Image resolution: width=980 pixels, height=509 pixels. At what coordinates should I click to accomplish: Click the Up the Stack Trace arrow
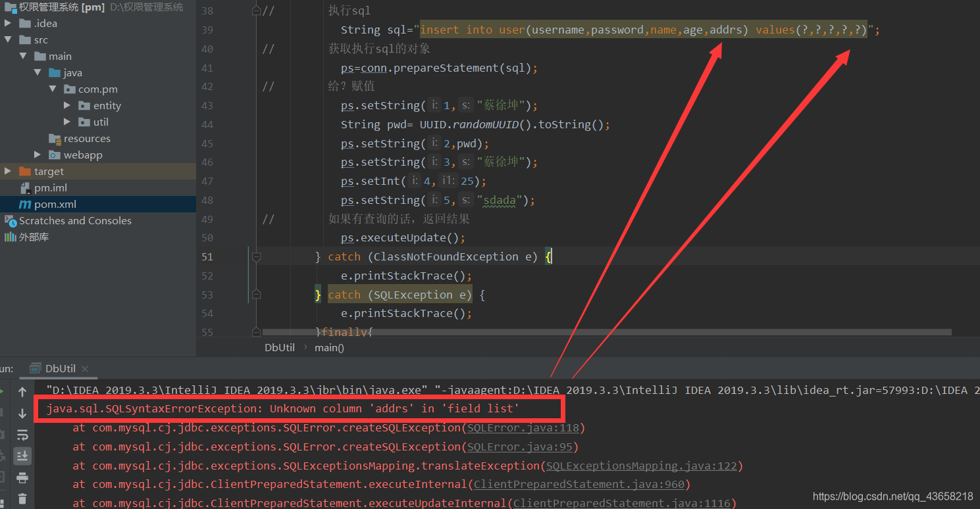(22, 392)
